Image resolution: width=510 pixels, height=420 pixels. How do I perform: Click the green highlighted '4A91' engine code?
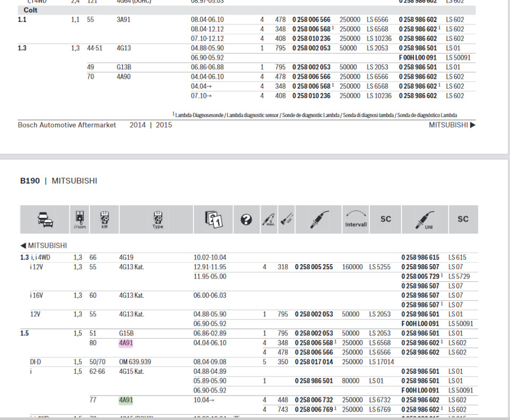click(126, 400)
